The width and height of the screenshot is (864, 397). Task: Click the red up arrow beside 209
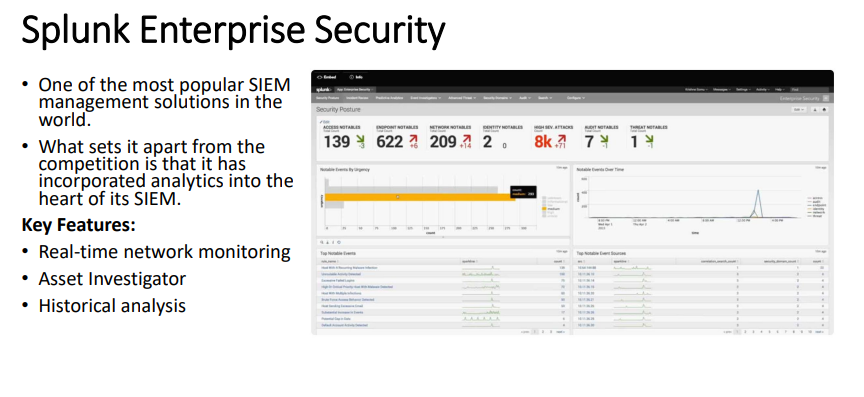pos(466,140)
